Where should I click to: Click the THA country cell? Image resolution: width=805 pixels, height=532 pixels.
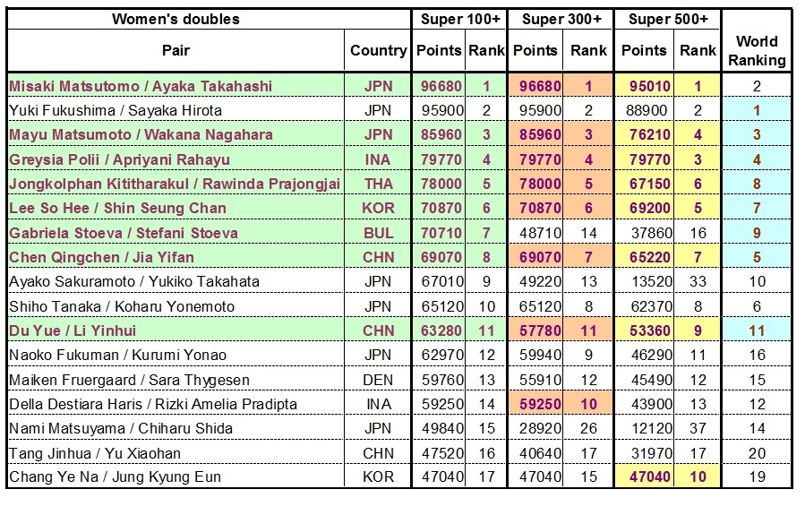click(x=378, y=184)
